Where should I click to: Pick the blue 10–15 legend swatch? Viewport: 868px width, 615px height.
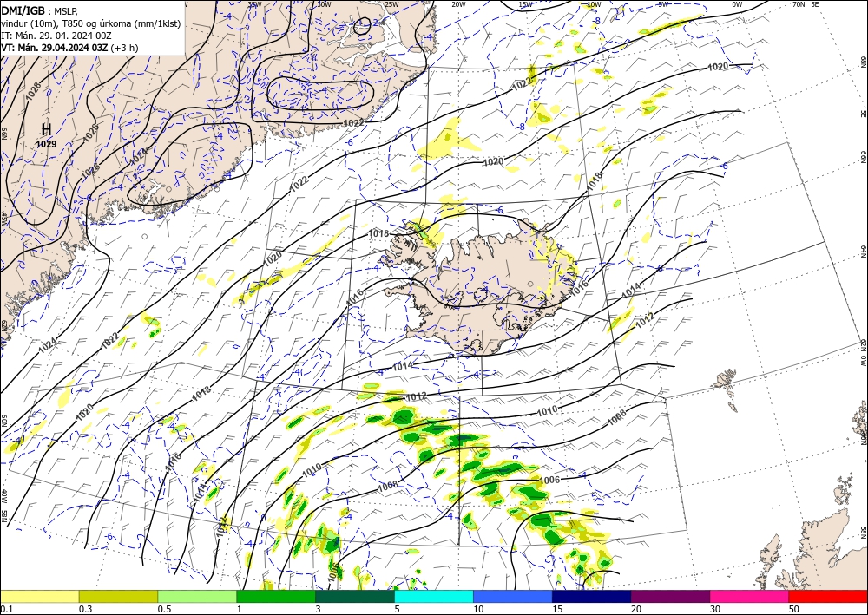[513, 596]
